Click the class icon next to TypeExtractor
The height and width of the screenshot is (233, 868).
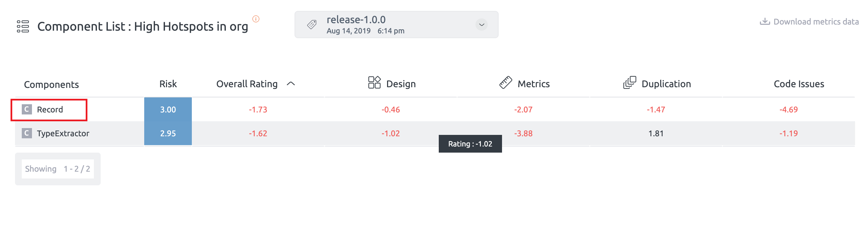tap(27, 133)
